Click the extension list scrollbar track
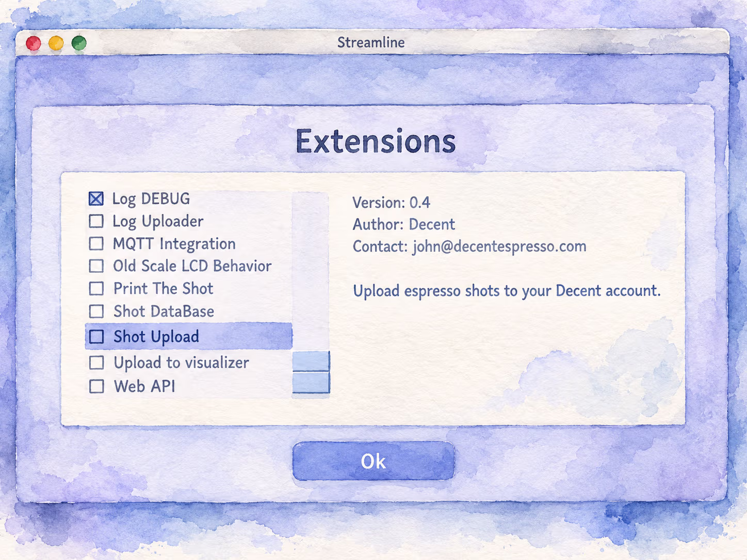 click(x=310, y=272)
